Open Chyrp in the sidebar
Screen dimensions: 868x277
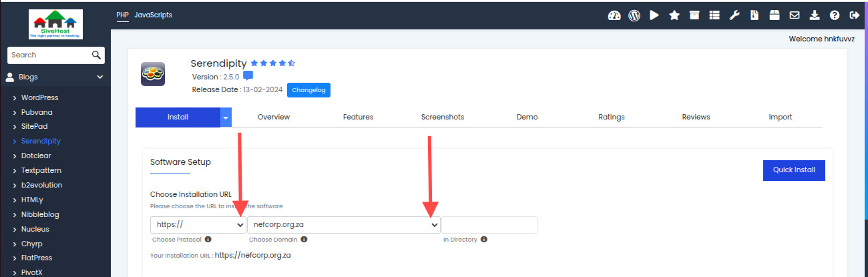(31, 243)
